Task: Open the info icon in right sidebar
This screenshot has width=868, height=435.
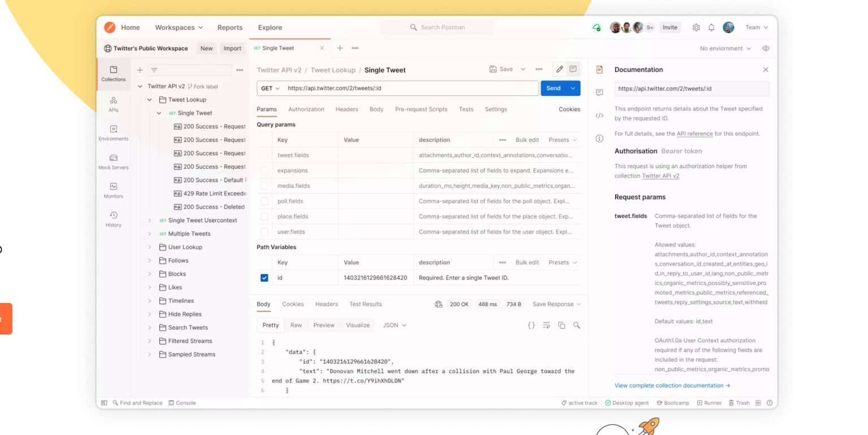Action: [x=600, y=139]
